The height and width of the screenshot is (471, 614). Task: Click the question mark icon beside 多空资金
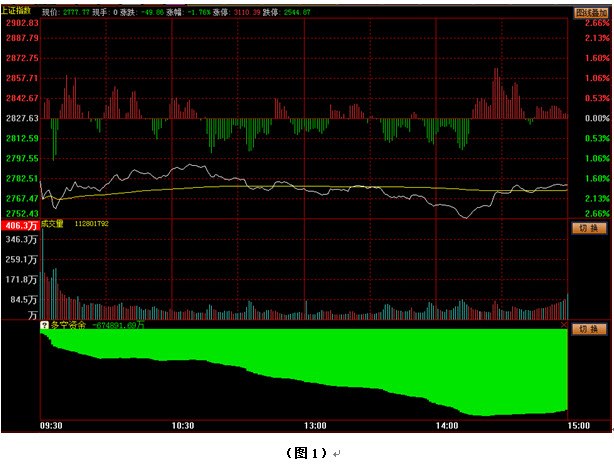tap(44, 325)
